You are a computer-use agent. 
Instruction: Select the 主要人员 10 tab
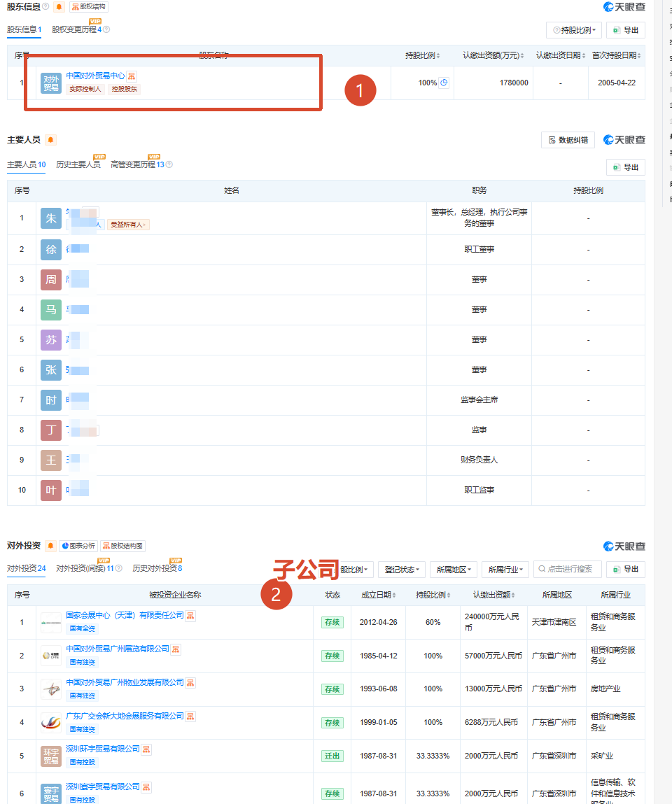click(26, 164)
